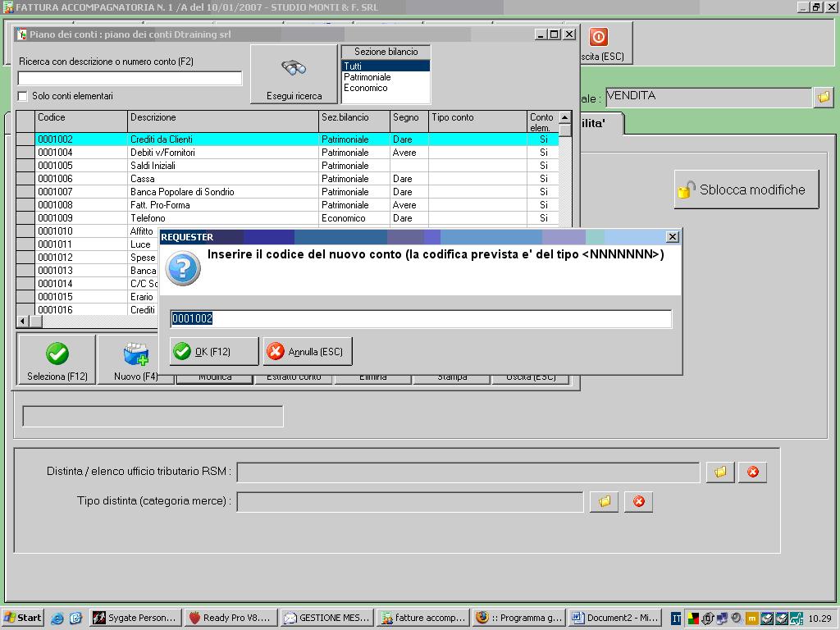Click the Codice column header
Image resolution: width=840 pixels, height=630 pixels.
pyautogui.click(x=81, y=121)
